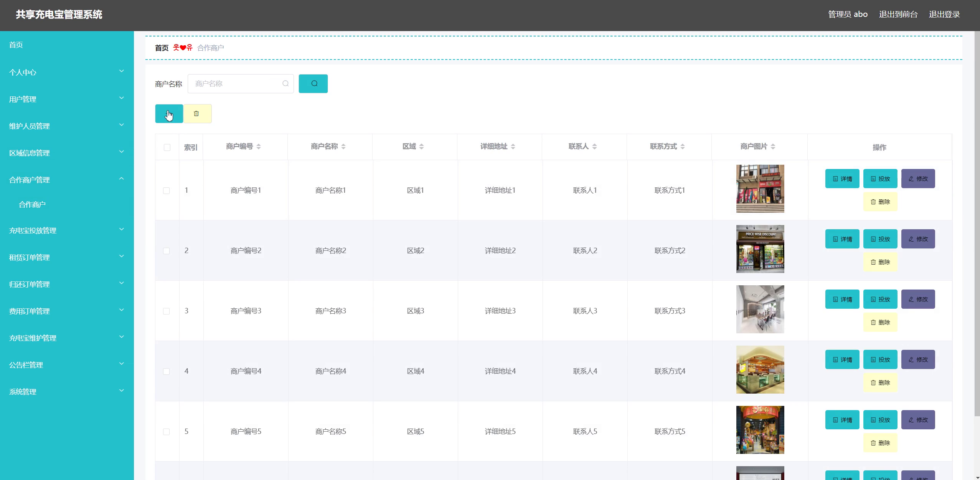The image size is (980, 480).
Task: Expand 系统管理 sidebar menu
Action: point(67,392)
